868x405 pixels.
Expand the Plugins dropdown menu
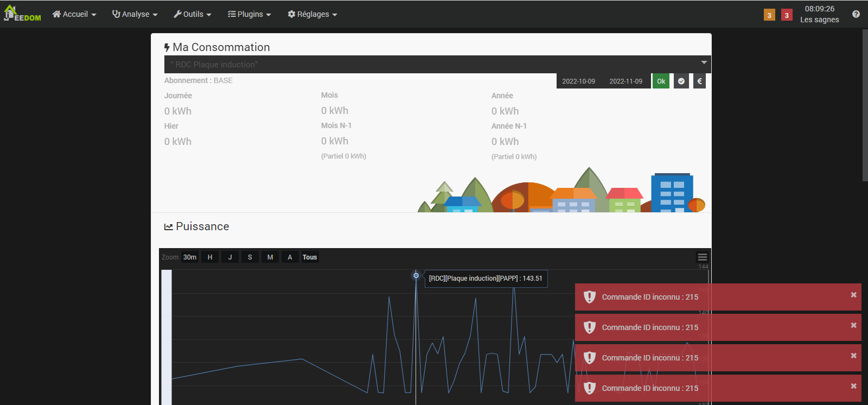(x=249, y=14)
